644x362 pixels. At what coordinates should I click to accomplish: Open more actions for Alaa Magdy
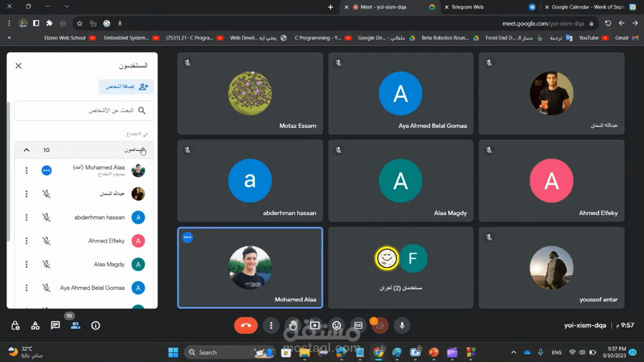click(27, 264)
